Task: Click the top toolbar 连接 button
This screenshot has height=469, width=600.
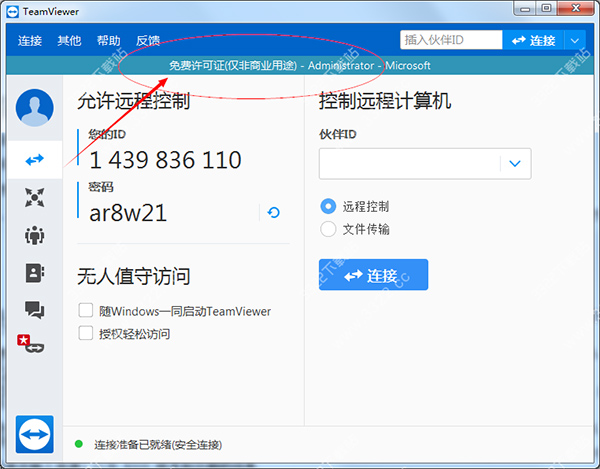Action: pyautogui.click(x=533, y=40)
